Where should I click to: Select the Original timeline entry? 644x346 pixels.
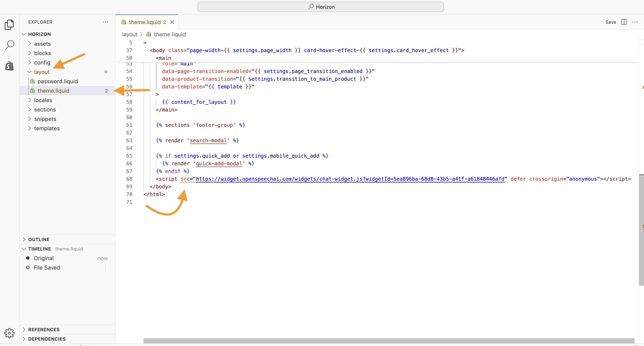click(x=67, y=258)
